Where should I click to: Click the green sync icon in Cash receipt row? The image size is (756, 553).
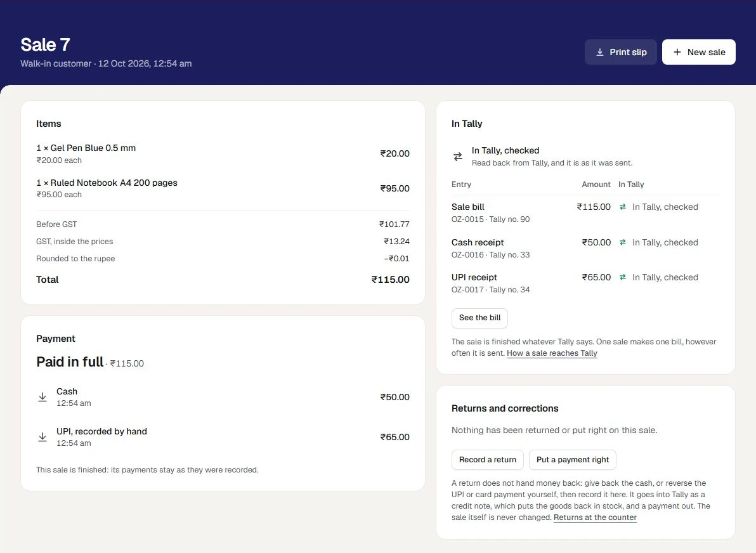click(623, 242)
